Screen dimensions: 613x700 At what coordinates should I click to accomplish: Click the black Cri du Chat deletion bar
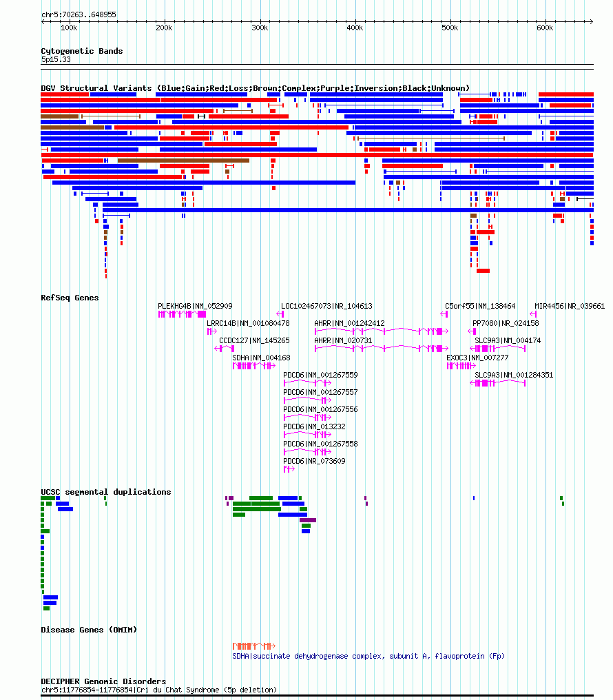(318, 696)
